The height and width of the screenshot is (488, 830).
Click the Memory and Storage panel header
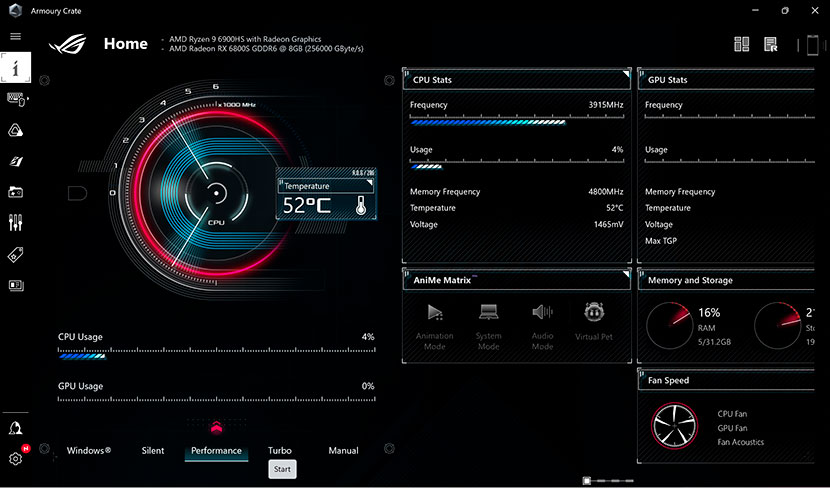(726, 281)
